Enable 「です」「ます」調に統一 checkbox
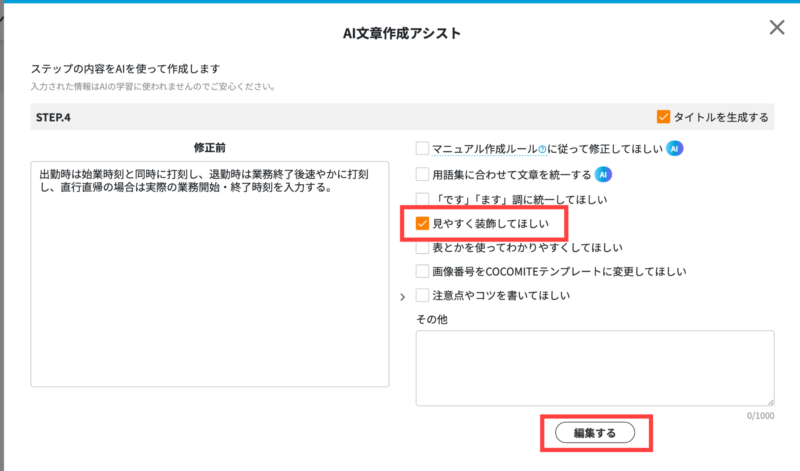 click(x=422, y=199)
